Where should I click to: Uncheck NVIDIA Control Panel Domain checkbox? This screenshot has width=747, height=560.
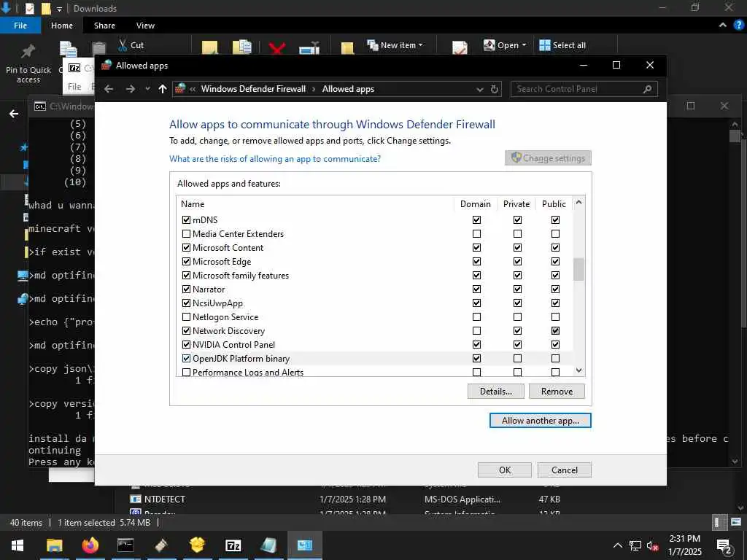tap(476, 344)
